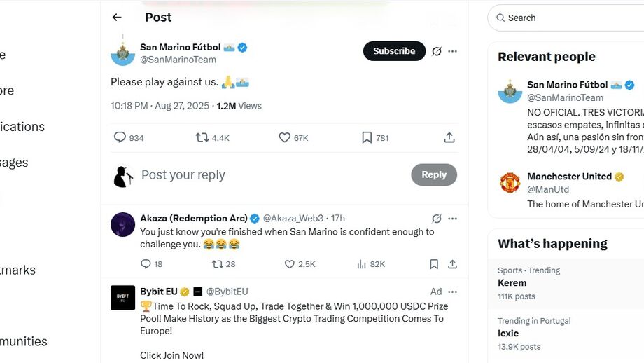Open more options on Bybit EU ad
The image size is (644, 363).
tap(453, 292)
